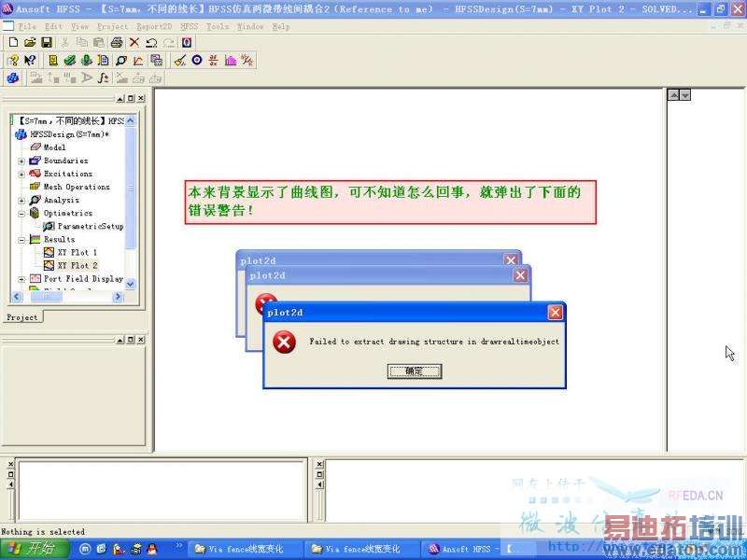
Task: Click the blue cubes Insert HFSS Design icon
Action: point(13,77)
